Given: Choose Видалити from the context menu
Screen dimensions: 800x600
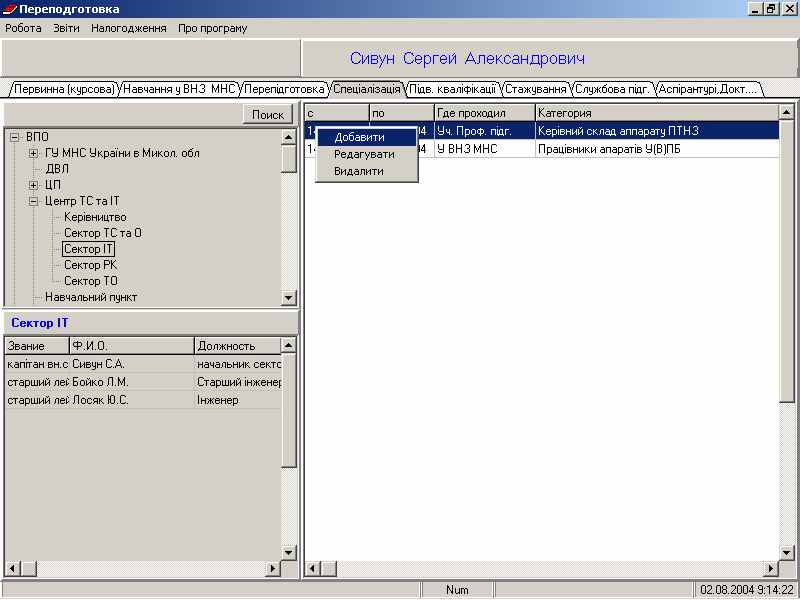Looking at the screenshot, I should point(367,171).
